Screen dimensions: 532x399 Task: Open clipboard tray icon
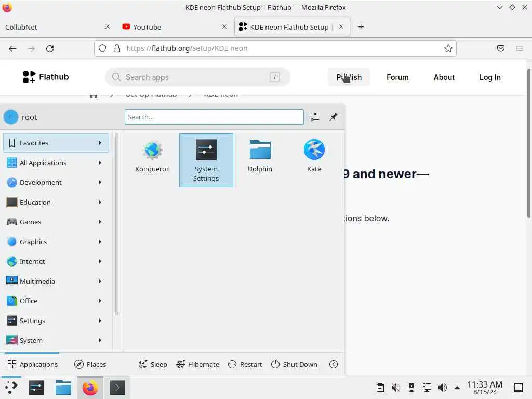(x=380, y=388)
